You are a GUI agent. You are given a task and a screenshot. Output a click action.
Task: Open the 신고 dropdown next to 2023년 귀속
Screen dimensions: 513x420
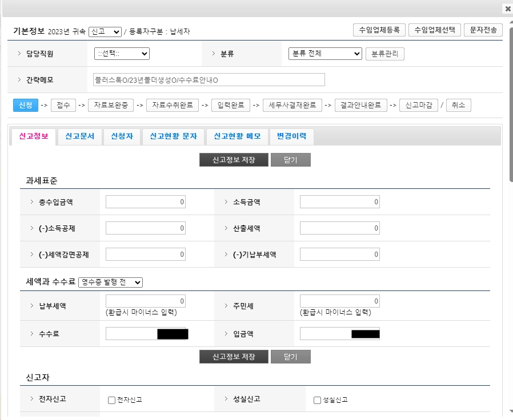(105, 32)
